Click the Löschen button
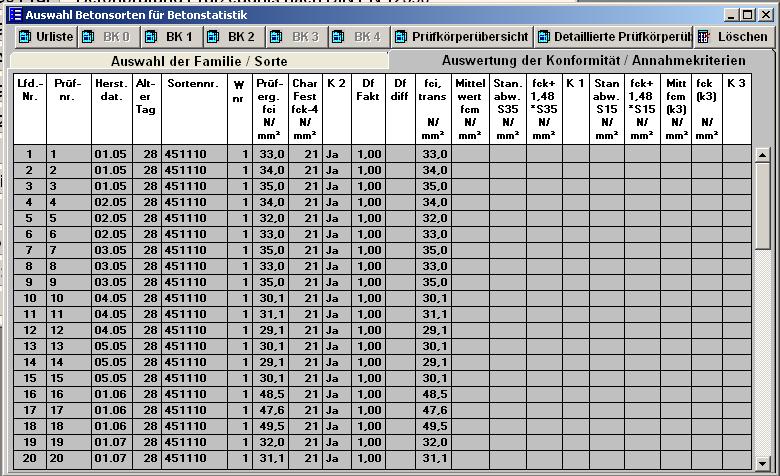780x476 pixels. 734,37
